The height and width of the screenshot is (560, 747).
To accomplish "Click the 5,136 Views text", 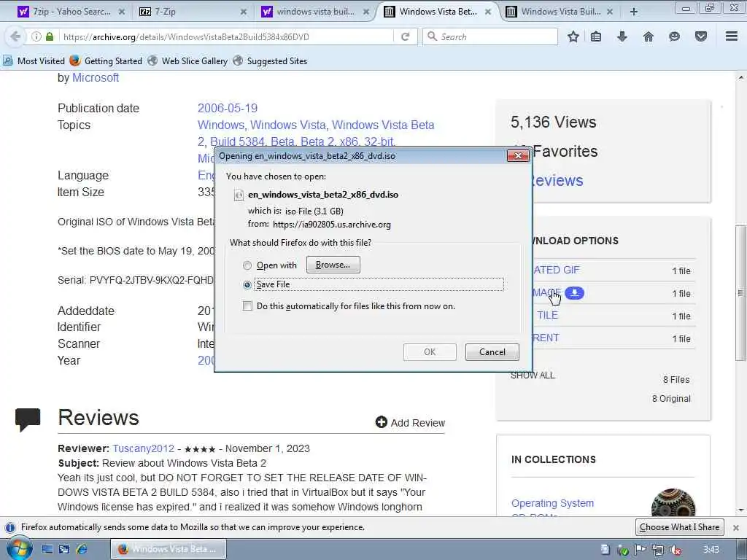I will click(553, 122).
